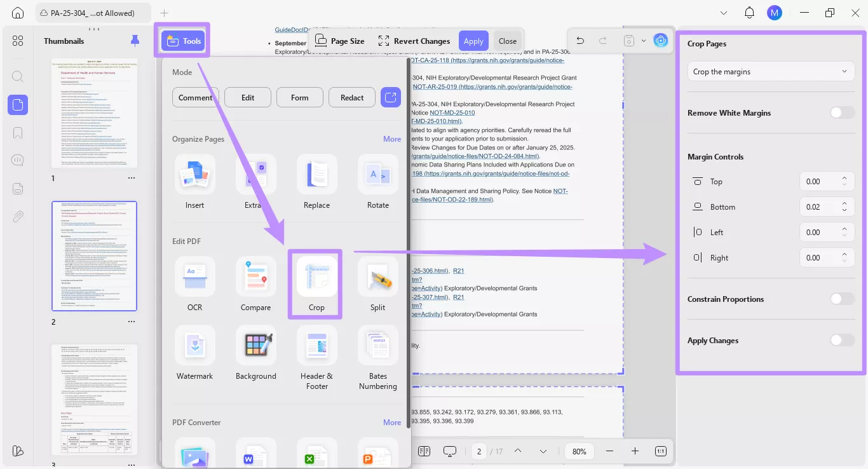This screenshot has height=469, width=868.
Task: Open the dropdown arrow beside the save icon
Action: tap(643, 41)
